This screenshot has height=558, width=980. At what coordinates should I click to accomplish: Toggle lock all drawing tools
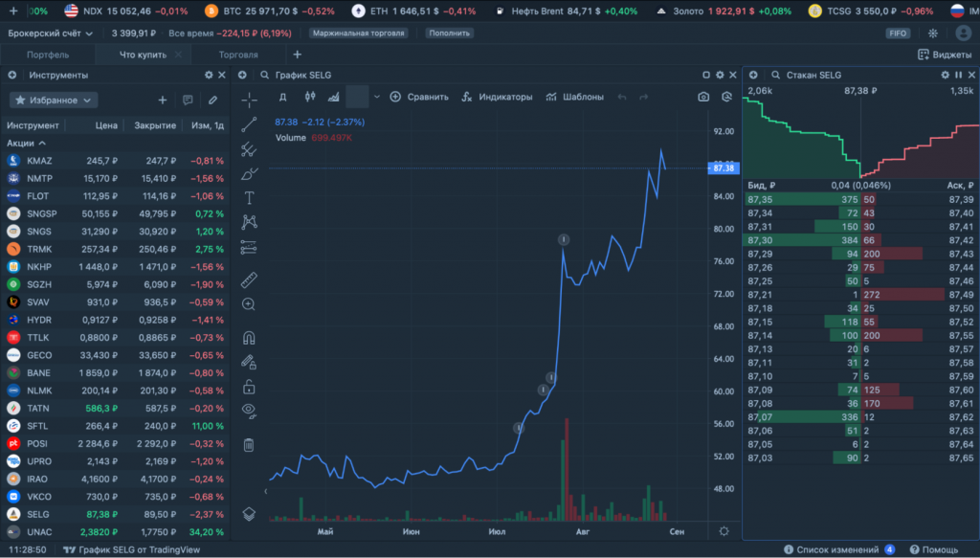click(249, 387)
